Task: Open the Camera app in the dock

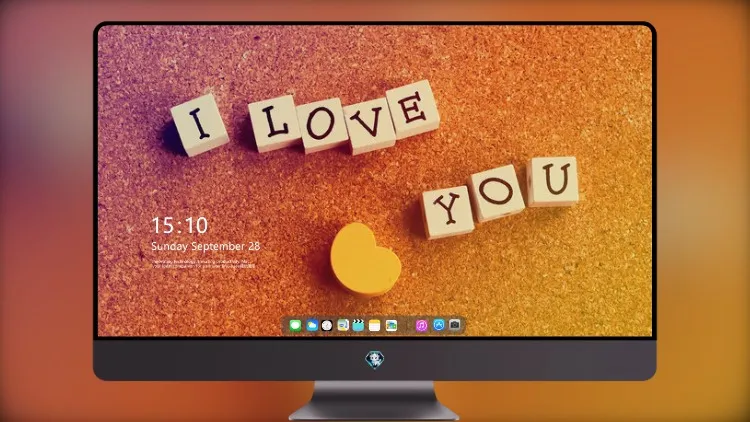Action: tap(454, 325)
